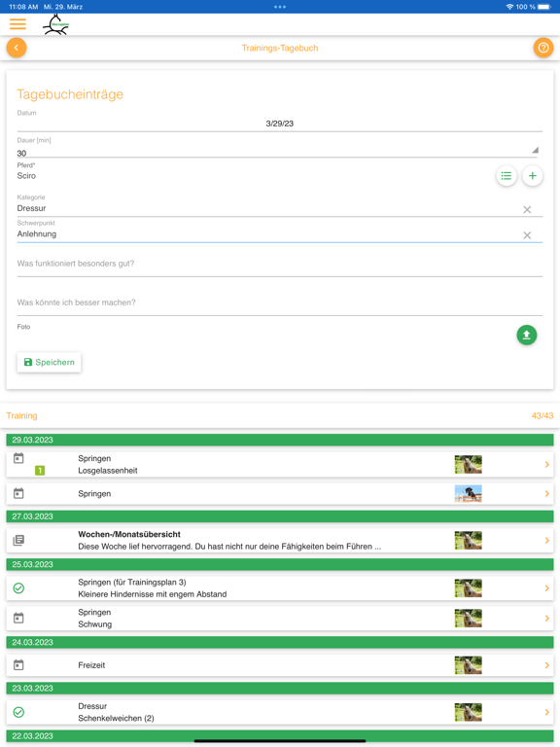The height and width of the screenshot is (747, 560).
Task: Click the green 1 badge on Losgelassenheit entry
Action: tap(40, 471)
